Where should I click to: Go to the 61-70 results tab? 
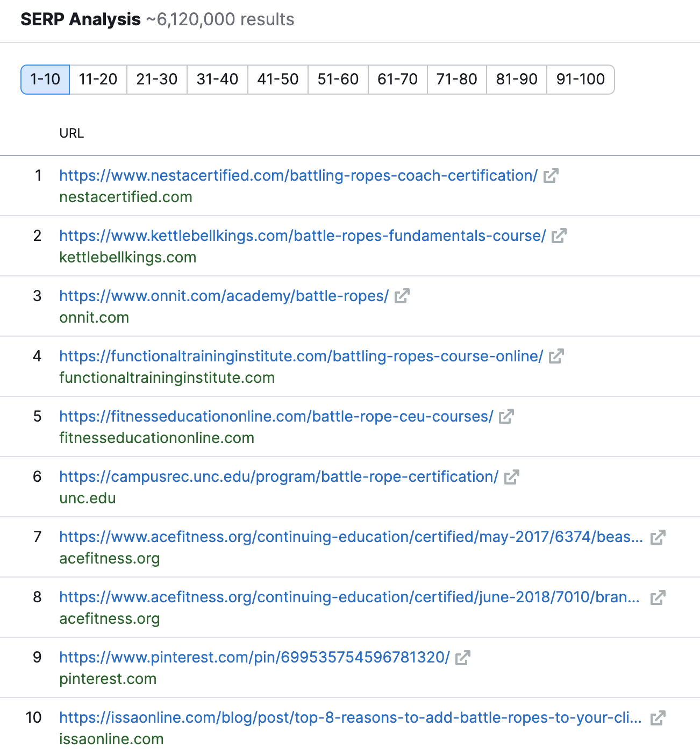tap(398, 80)
